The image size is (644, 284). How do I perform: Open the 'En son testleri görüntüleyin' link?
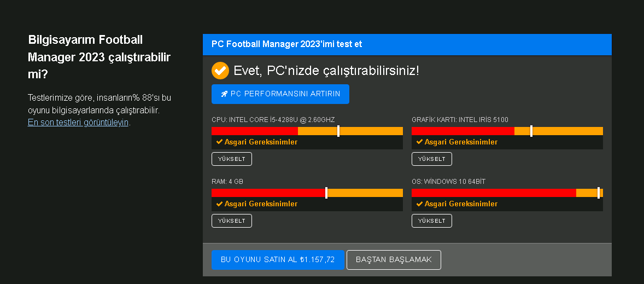(78, 123)
